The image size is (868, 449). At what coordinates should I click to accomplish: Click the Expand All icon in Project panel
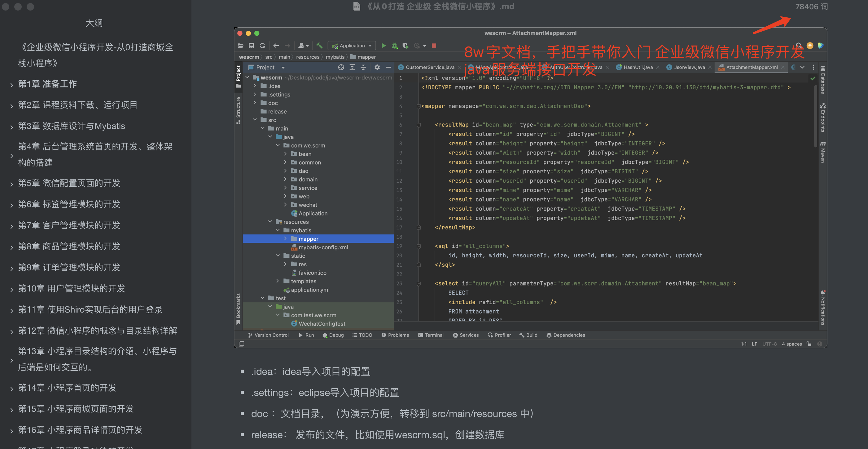tap(352, 67)
